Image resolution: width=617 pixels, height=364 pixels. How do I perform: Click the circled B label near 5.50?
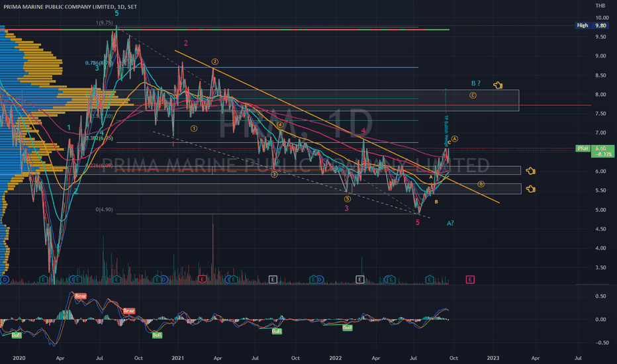pos(481,184)
